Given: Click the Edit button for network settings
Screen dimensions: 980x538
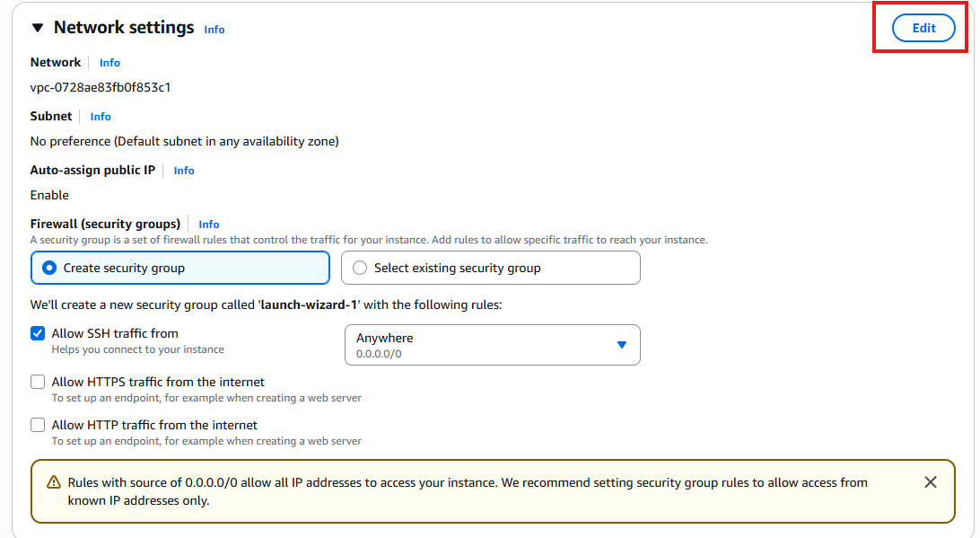Looking at the screenshot, I should click(x=923, y=28).
